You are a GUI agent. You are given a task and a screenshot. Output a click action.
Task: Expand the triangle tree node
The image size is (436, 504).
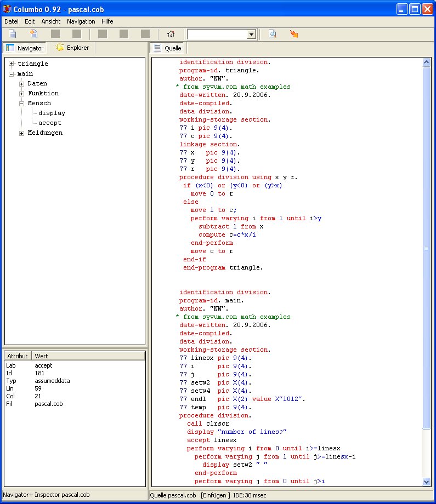tap(12, 64)
